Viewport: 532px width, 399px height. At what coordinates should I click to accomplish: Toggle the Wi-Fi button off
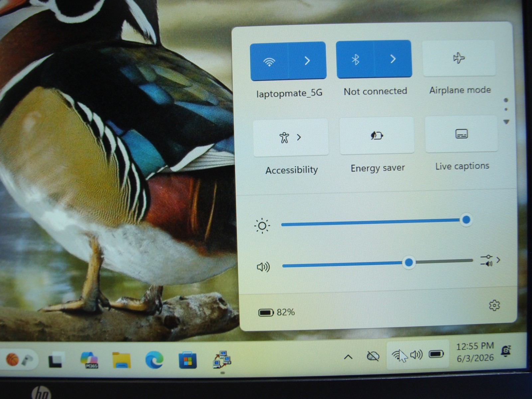269,62
